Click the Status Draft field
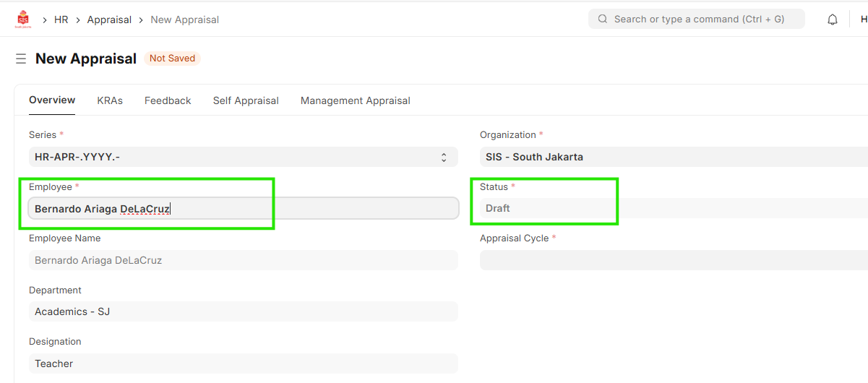The image size is (868, 383). [672, 208]
